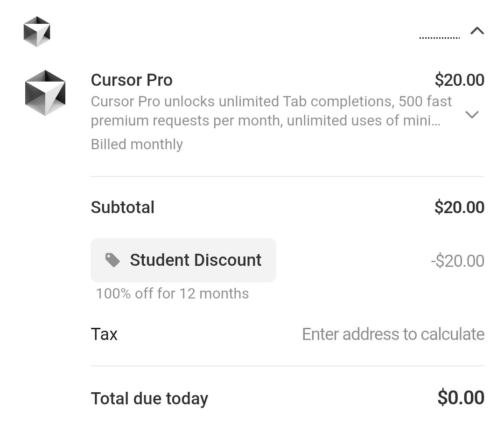Click the Subtotal label

pyautogui.click(x=122, y=207)
